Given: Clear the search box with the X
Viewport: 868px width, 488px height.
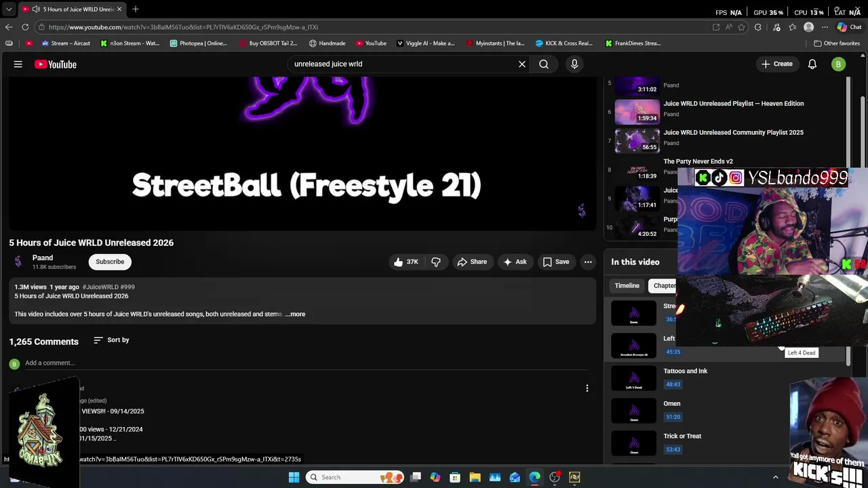Looking at the screenshot, I should pos(522,64).
